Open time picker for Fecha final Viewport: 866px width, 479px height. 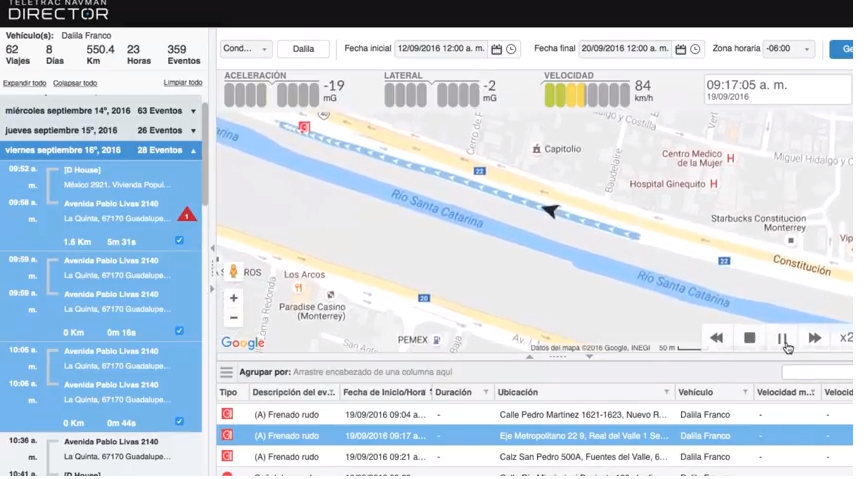(695, 49)
